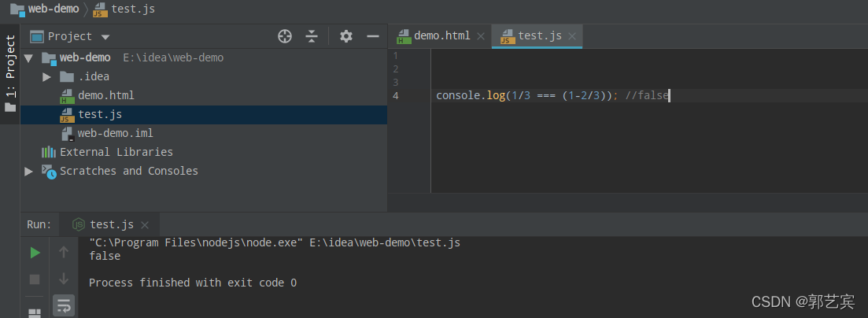
Task: Click the Collapse All icon in Project panel
Action: (x=312, y=36)
